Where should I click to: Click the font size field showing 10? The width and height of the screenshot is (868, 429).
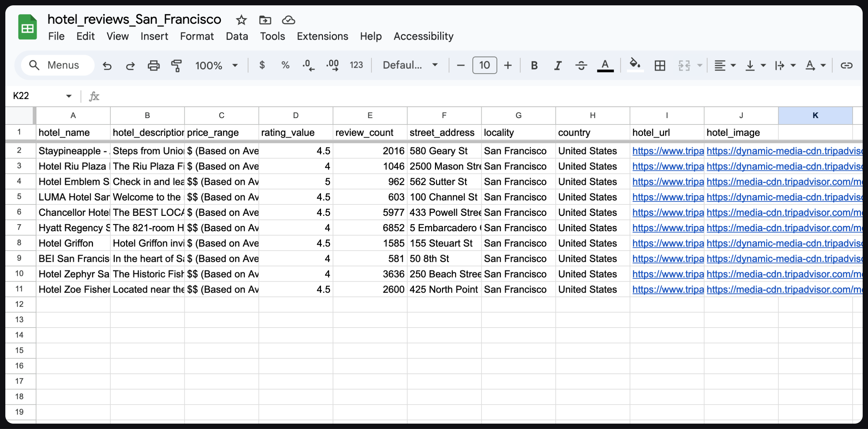tap(484, 65)
